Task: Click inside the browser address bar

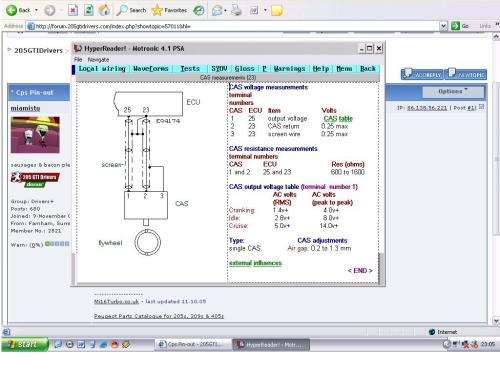Action: click(233, 26)
